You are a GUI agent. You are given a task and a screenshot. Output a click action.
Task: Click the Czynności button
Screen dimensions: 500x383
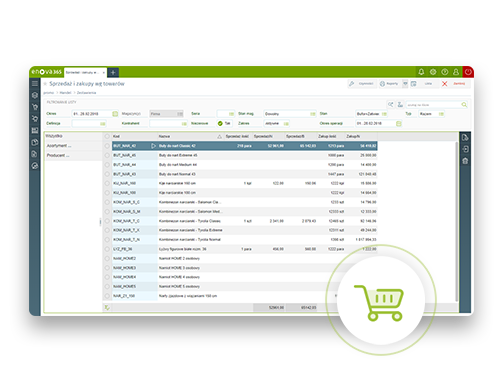(361, 84)
